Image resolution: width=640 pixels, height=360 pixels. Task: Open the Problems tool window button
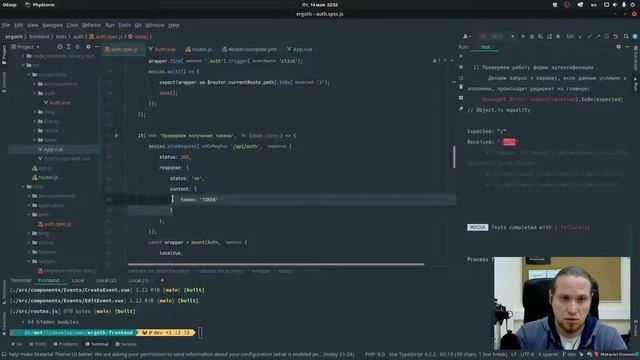(x=65, y=344)
